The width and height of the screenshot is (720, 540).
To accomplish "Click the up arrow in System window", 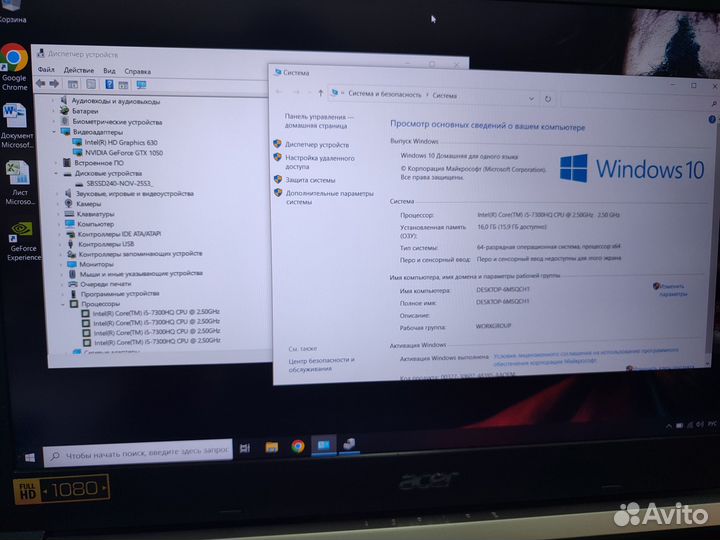I will [x=321, y=93].
